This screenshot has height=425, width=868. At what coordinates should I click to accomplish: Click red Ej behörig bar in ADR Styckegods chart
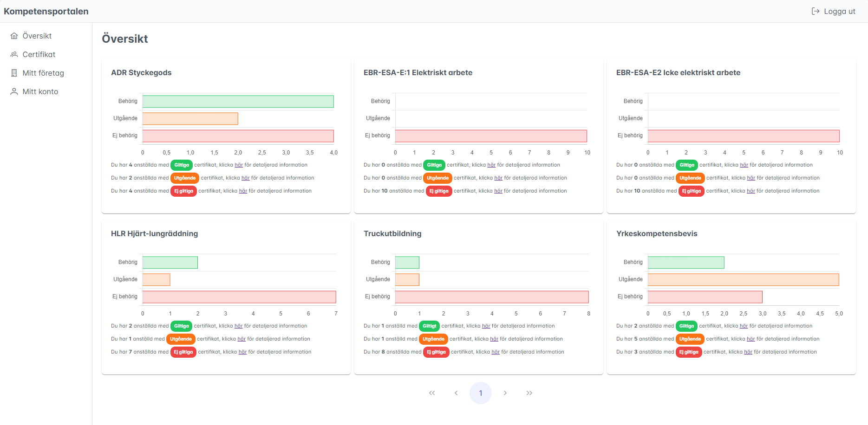click(238, 135)
